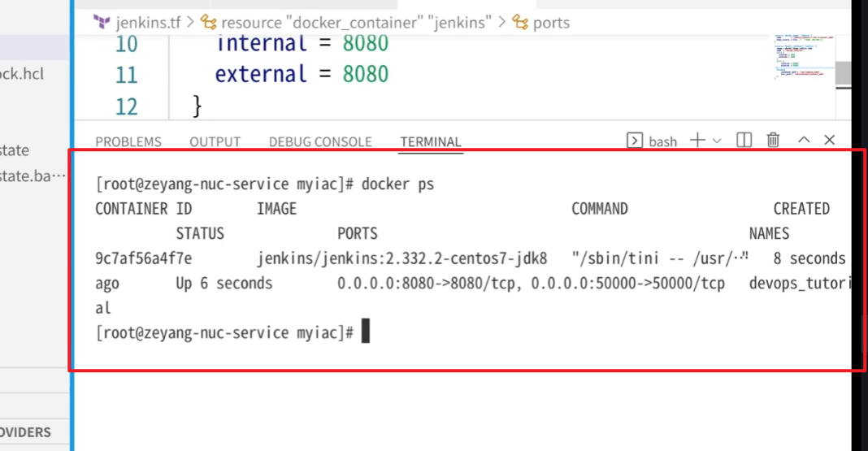Open the PROBLEMS panel tab
868x451 pixels.
(x=128, y=141)
